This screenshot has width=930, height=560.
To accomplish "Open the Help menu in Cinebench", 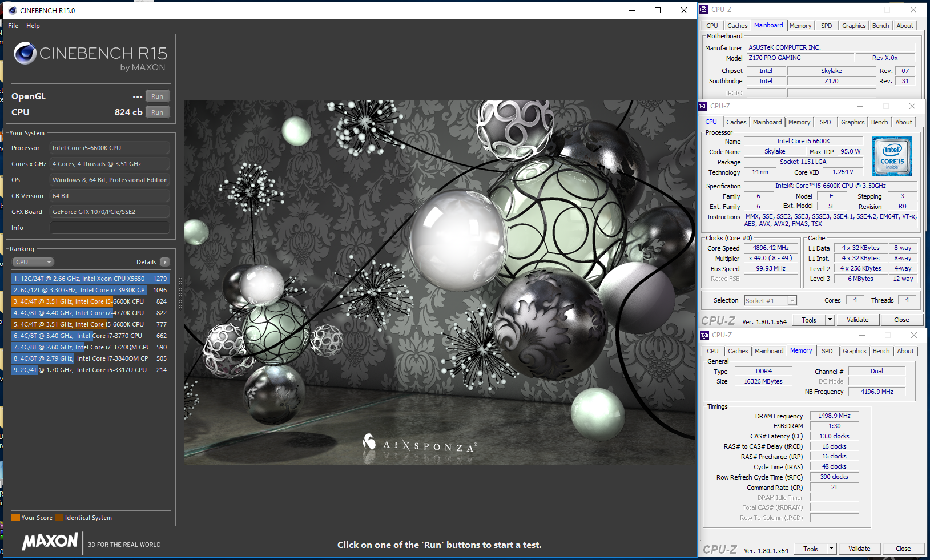I will 33,26.
